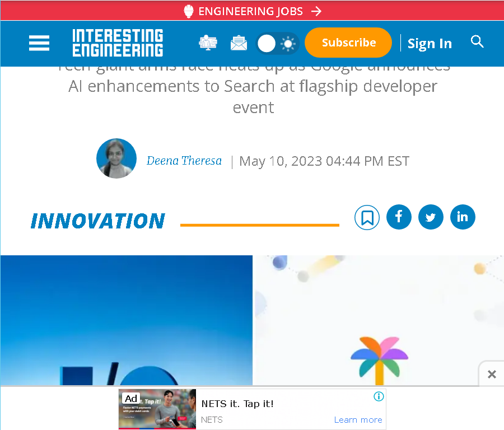Viewport: 504px width, 430px height.
Task: Click Deena Theresa's avatar photo
Action: pyautogui.click(x=116, y=158)
